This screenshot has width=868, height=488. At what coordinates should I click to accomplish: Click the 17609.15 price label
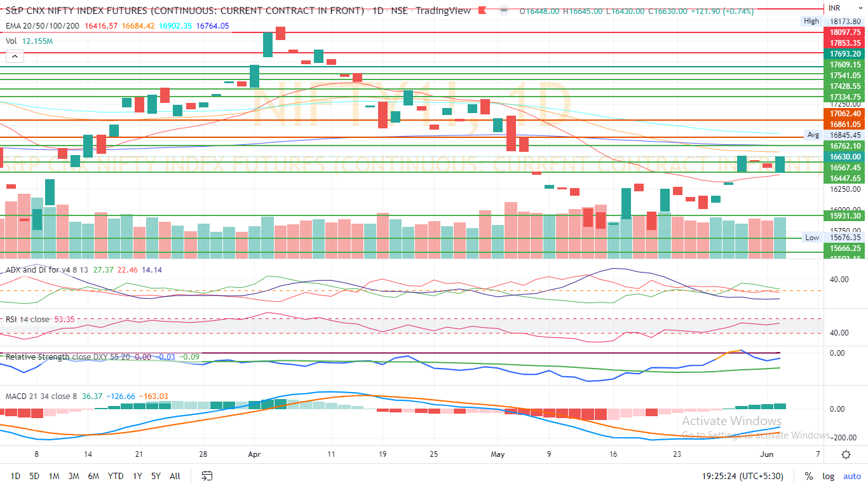click(x=844, y=64)
